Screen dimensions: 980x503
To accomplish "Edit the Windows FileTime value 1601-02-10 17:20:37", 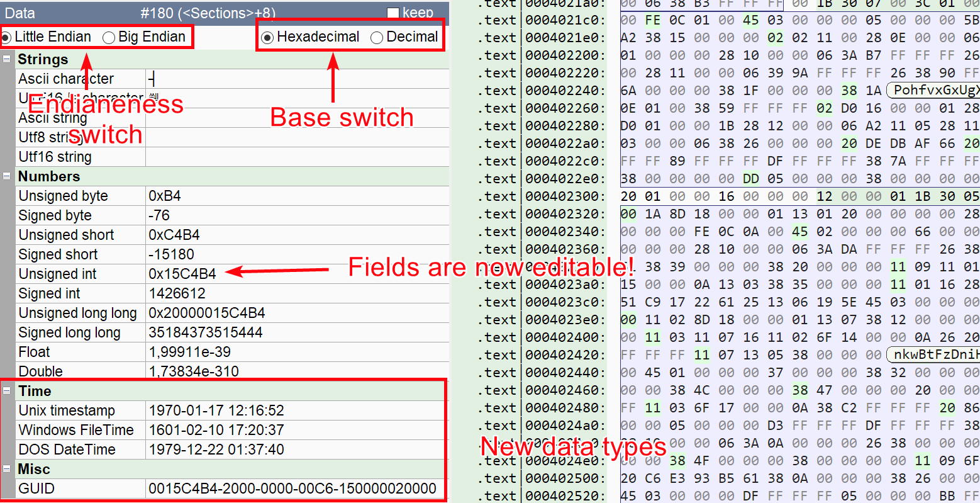I will pos(297,430).
